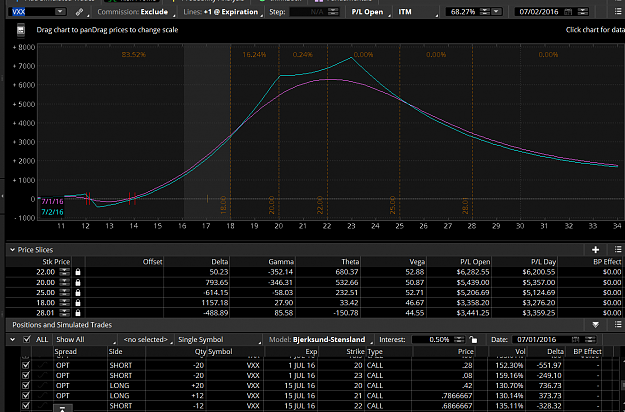Click the 28.01 price slice line on chart

point(473,131)
